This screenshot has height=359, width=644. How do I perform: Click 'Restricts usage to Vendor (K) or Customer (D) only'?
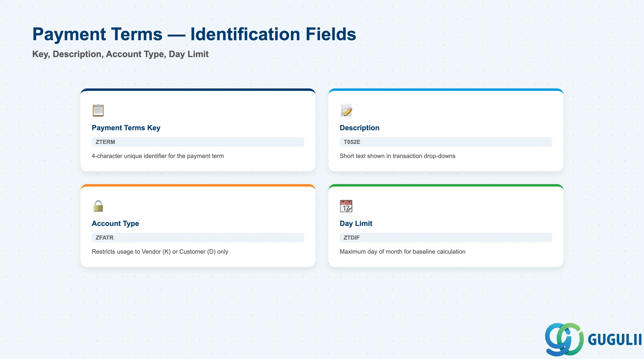pyautogui.click(x=160, y=252)
